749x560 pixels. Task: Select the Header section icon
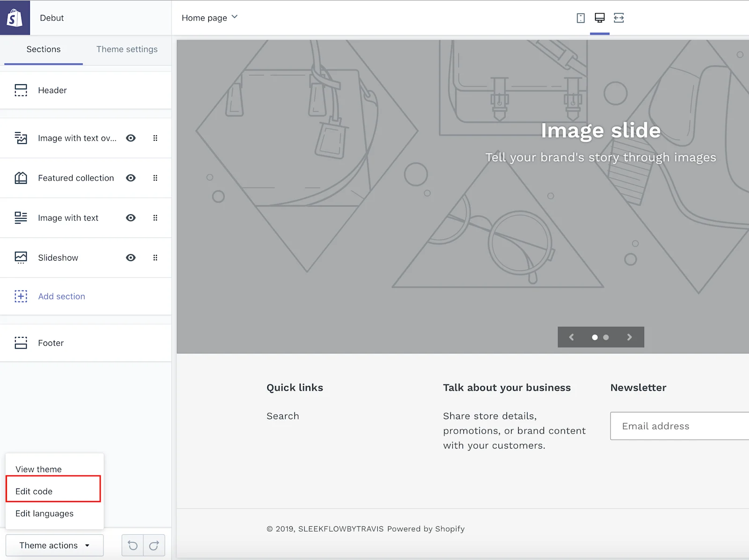pos(21,90)
